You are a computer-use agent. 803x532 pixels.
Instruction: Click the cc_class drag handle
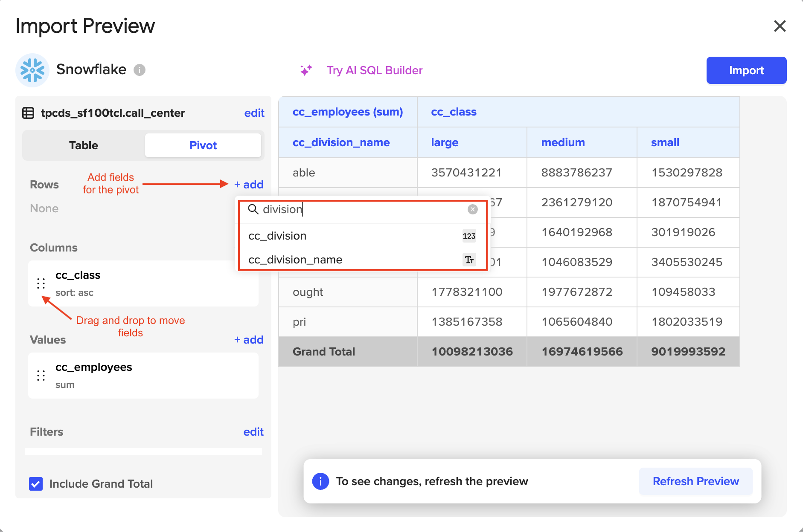coord(41,283)
